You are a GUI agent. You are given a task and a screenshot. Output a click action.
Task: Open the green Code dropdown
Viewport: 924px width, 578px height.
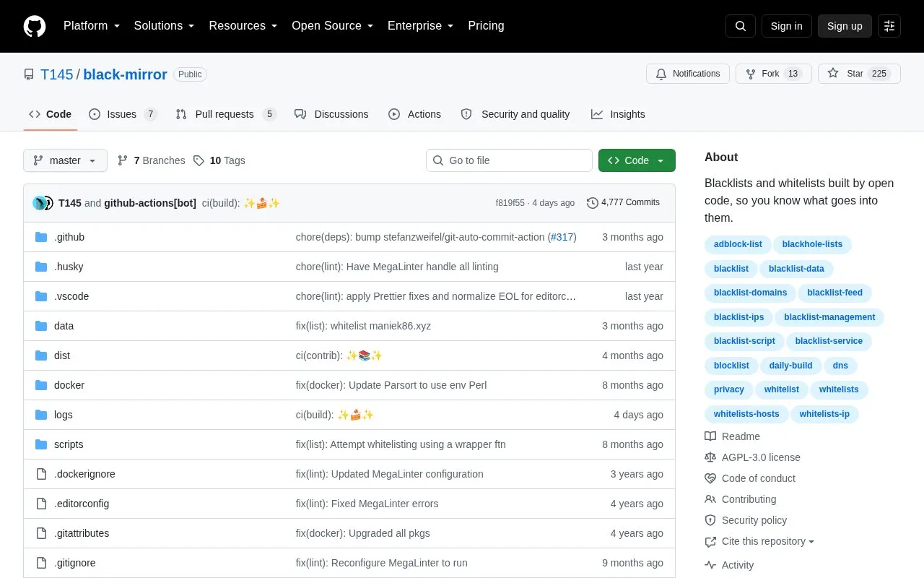click(x=637, y=160)
